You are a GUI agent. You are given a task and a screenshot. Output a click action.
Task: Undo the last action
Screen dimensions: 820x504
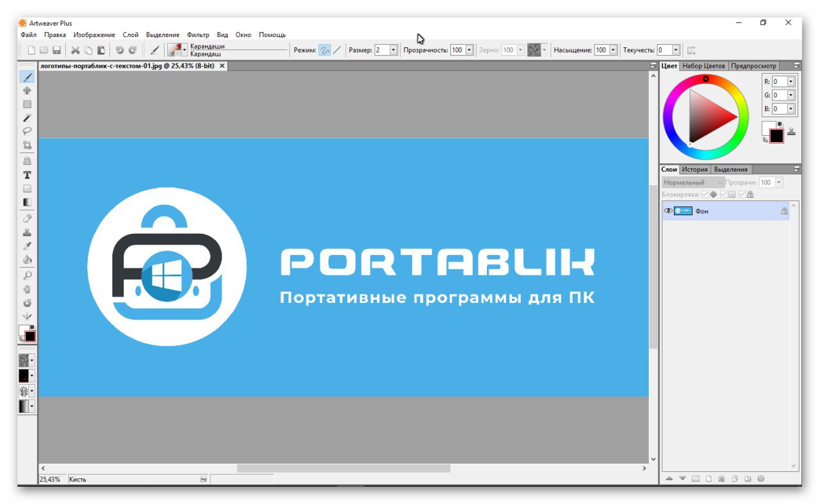(120, 50)
